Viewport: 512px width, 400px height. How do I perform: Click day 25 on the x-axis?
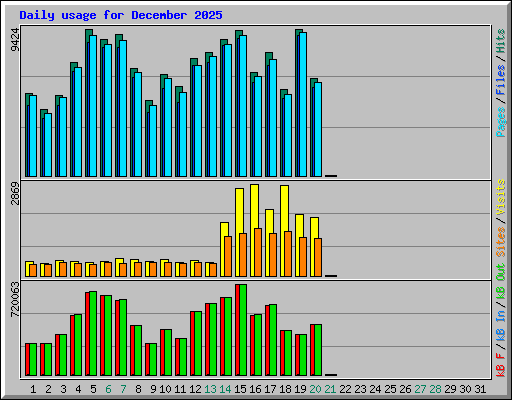[390, 389]
